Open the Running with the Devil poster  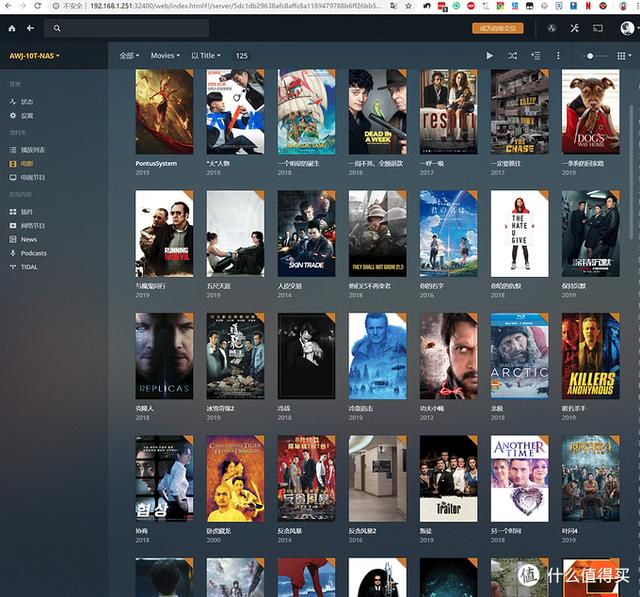click(x=164, y=233)
